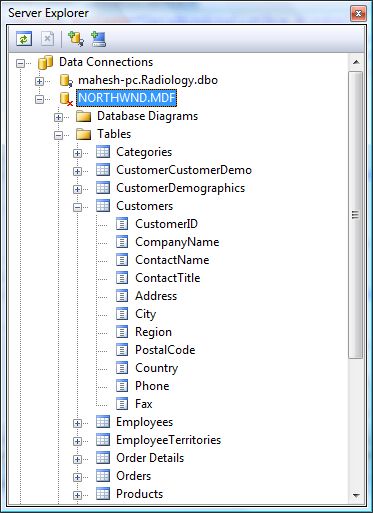The height and width of the screenshot is (513, 373).
Task: Click Connect to Server toolbar icon
Action: click(x=98, y=39)
